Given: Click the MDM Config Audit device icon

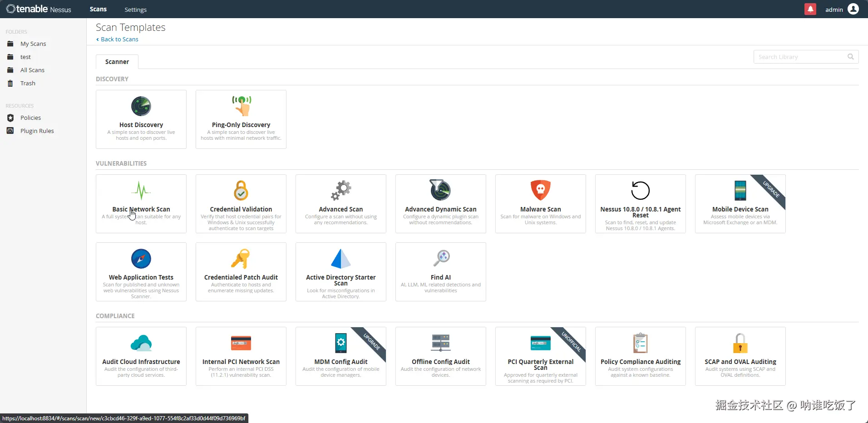Looking at the screenshot, I should pos(341,343).
